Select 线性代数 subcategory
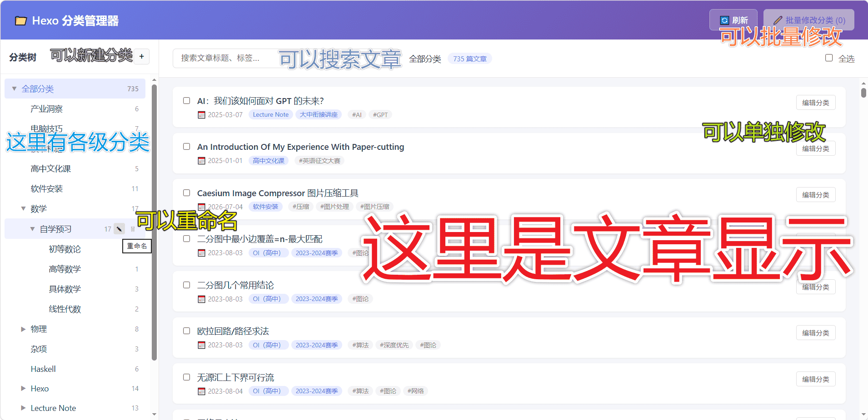Image resolution: width=868 pixels, height=420 pixels. point(75,309)
